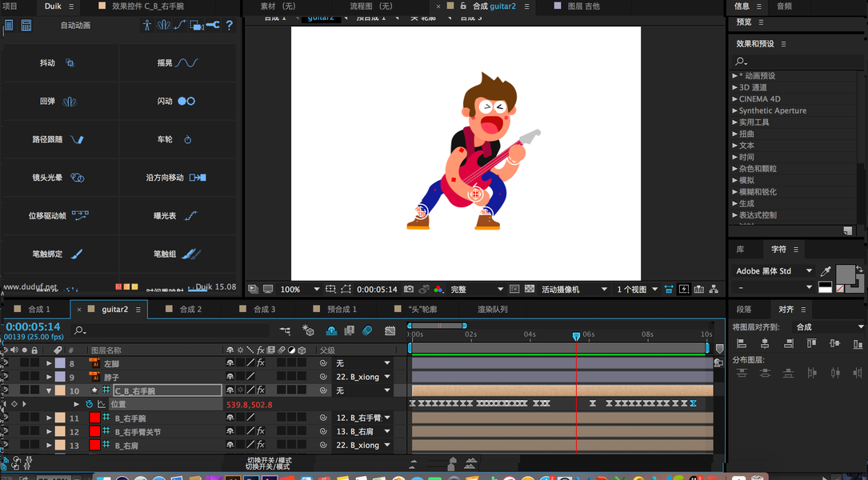Go to next keyframe arrow
Viewport: 868px width, 480px height.
[x=24, y=404]
